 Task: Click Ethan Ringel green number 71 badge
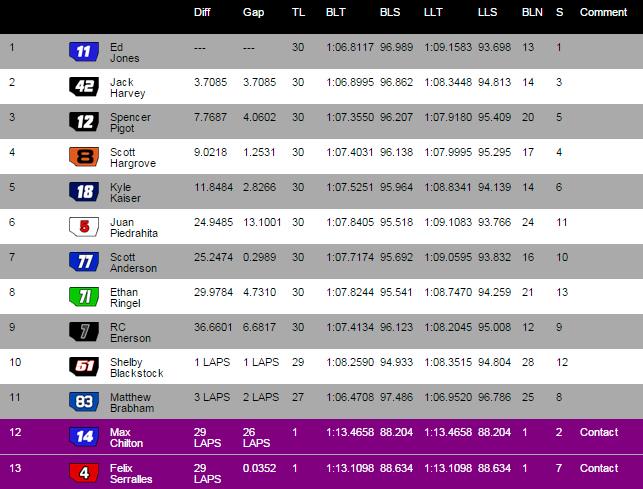[84, 297]
